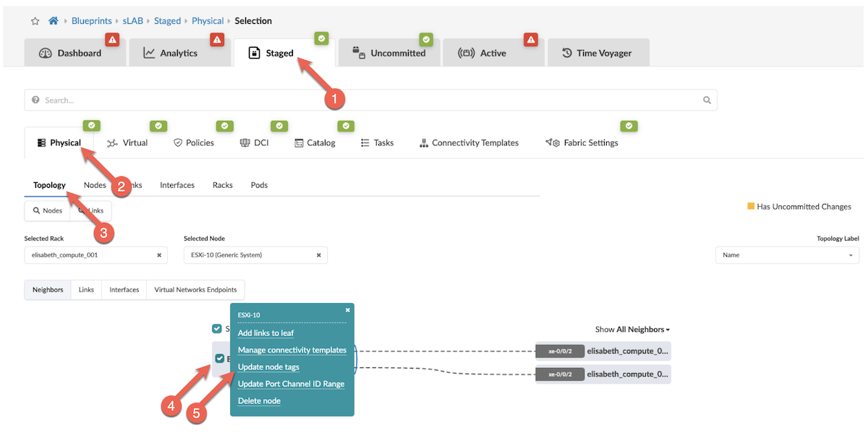Choose Update Port Channel ID Range
The image size is (868, 433).
coord(291,384)
